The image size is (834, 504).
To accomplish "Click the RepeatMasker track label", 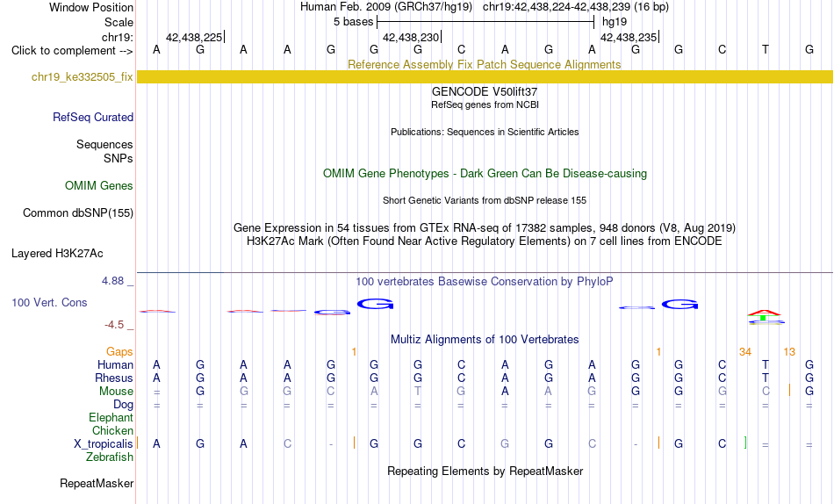I will 97,483.
